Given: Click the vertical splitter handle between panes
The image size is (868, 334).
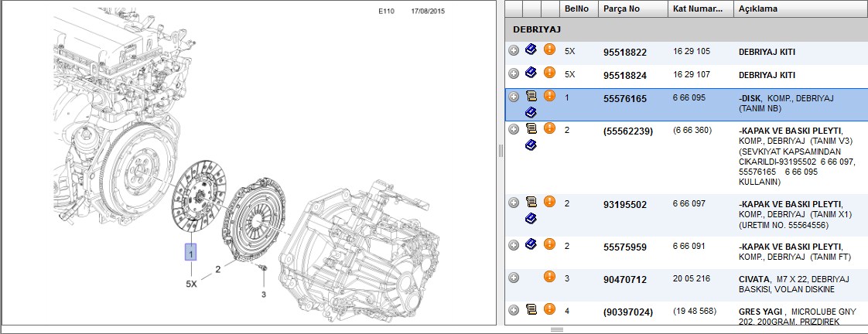Looking at the screenshot, I should (501, 151).
